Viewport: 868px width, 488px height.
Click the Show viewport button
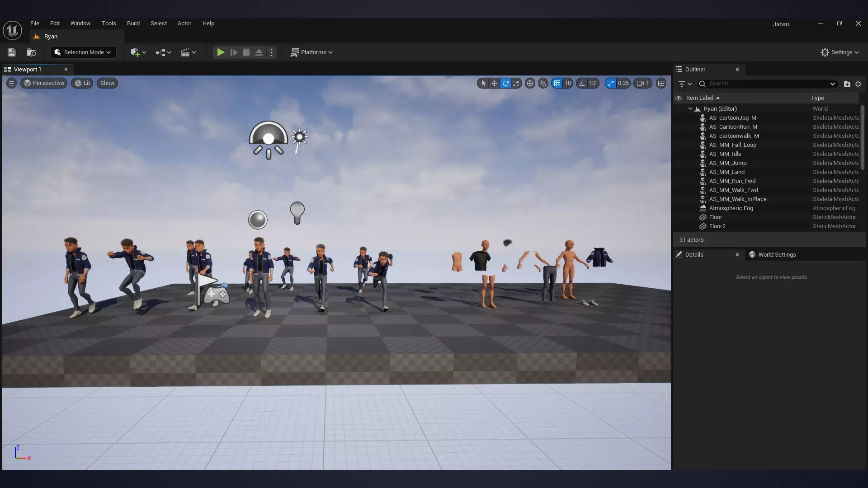click(107, 83)
